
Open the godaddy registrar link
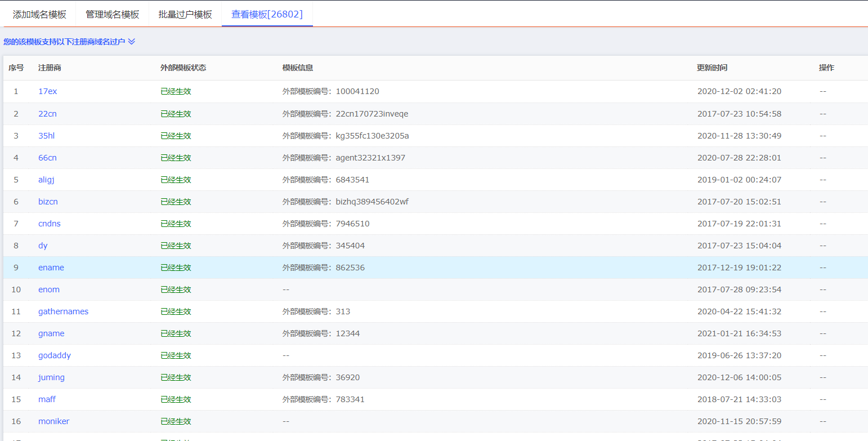pyautogui.click(x=55, y=355)
